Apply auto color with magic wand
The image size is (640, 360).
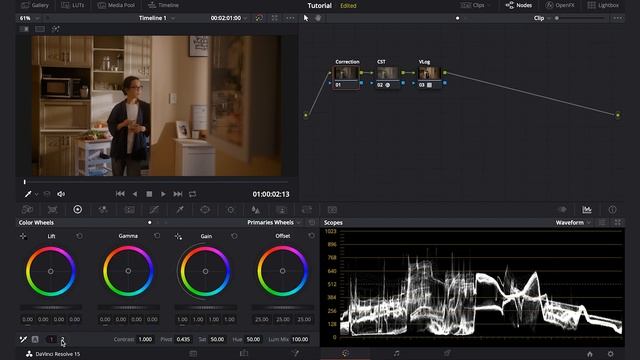click(x=23, y=339)
